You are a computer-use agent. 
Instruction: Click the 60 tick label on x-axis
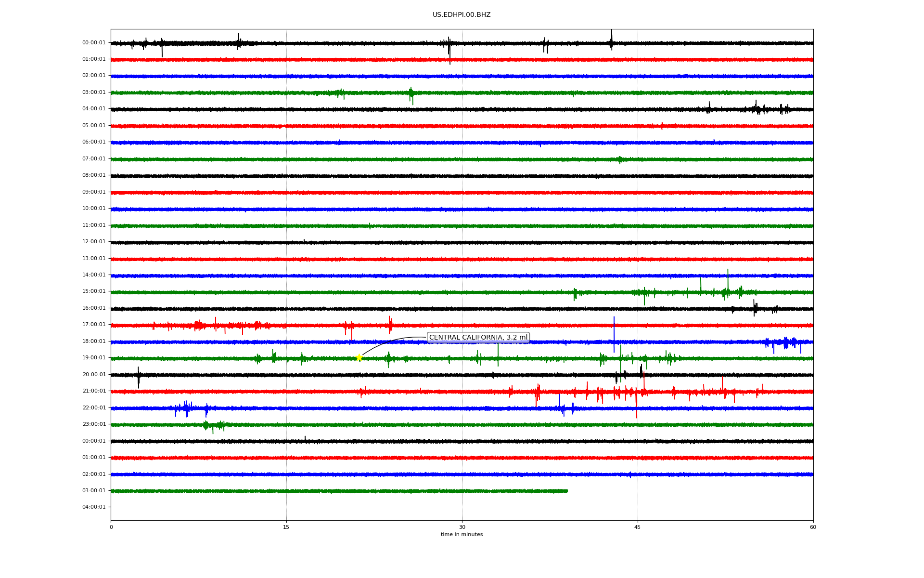(813, 527)
